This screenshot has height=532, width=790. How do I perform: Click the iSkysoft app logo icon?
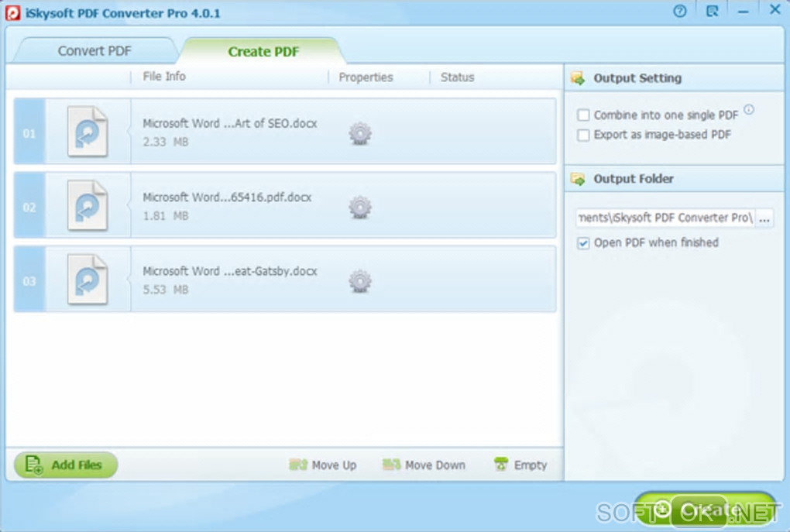pyautogui.click(x=12, y=13)
